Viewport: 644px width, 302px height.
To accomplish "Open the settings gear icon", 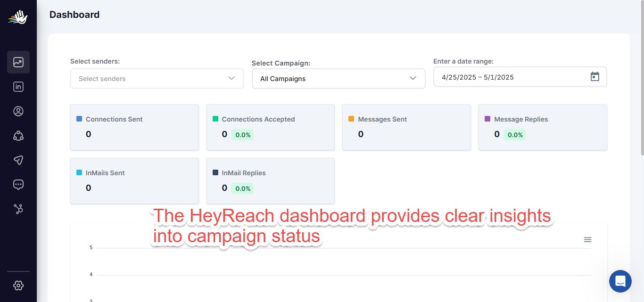I will click(18, 286).
